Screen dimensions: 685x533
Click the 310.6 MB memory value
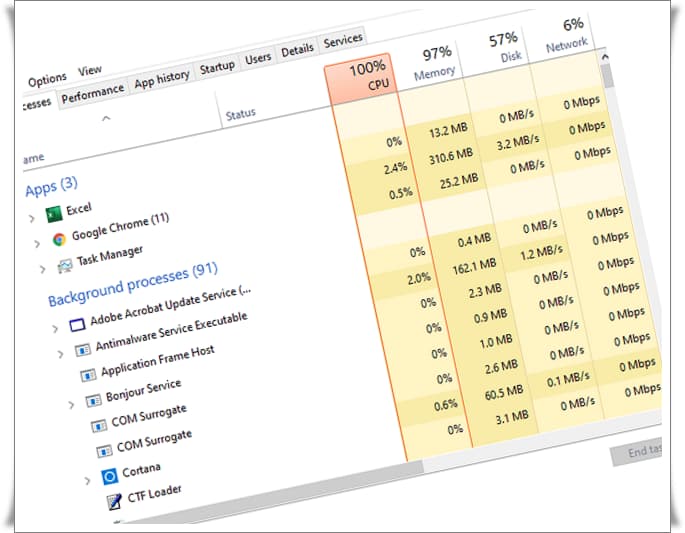tap(451, 156)
